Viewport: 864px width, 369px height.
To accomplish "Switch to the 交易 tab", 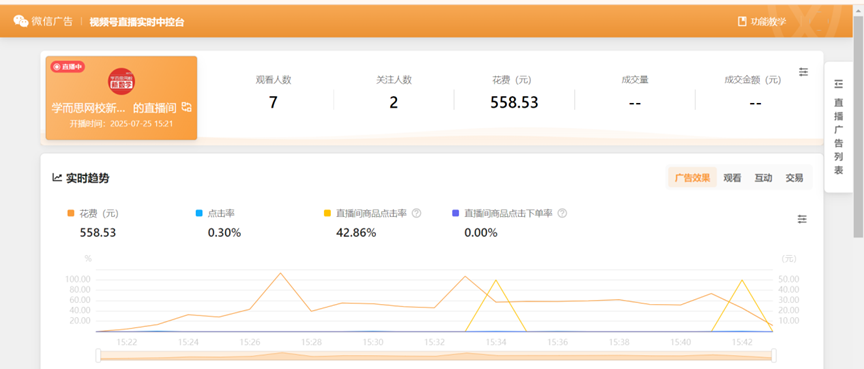I will [x=794, y=178].
